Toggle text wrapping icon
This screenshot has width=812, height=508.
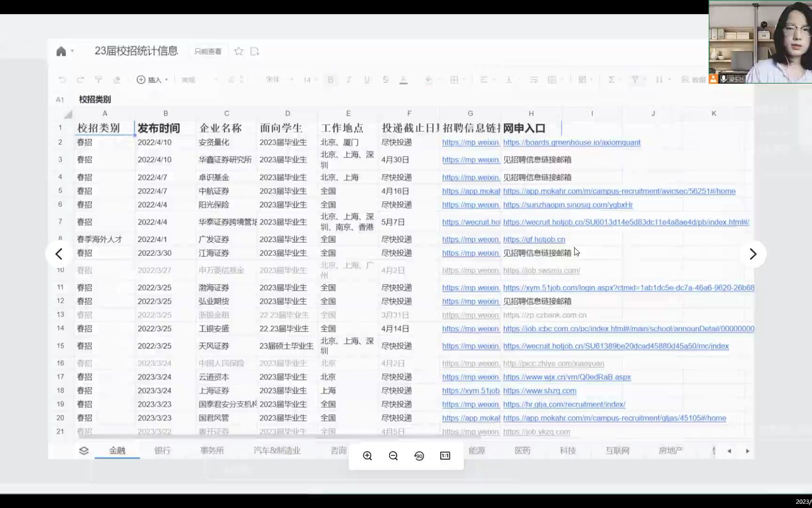click(534, 80)
